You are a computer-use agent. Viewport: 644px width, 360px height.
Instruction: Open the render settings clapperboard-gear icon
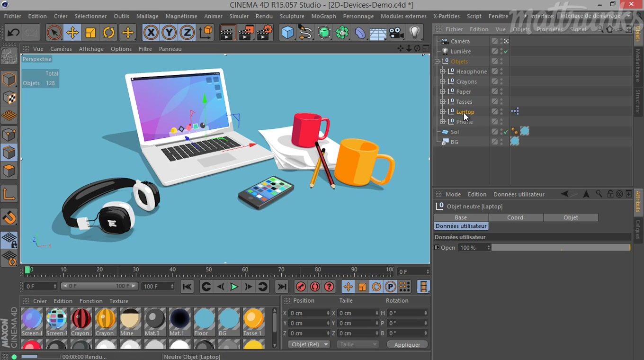point(265,33)
